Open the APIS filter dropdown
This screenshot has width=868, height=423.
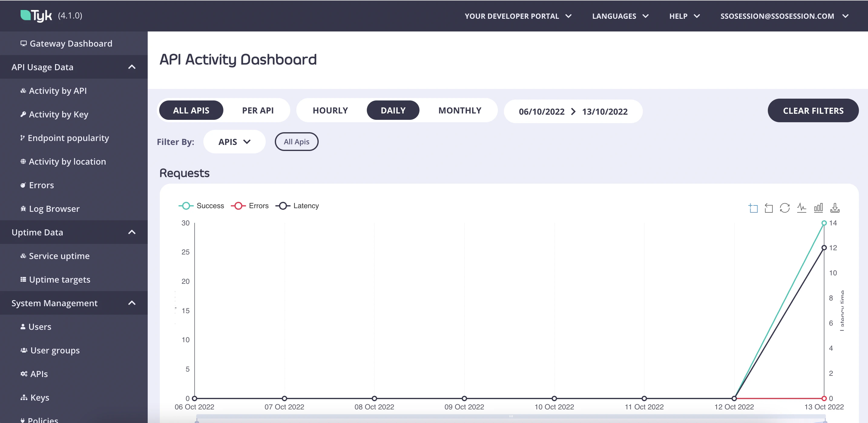pos(235,141)
